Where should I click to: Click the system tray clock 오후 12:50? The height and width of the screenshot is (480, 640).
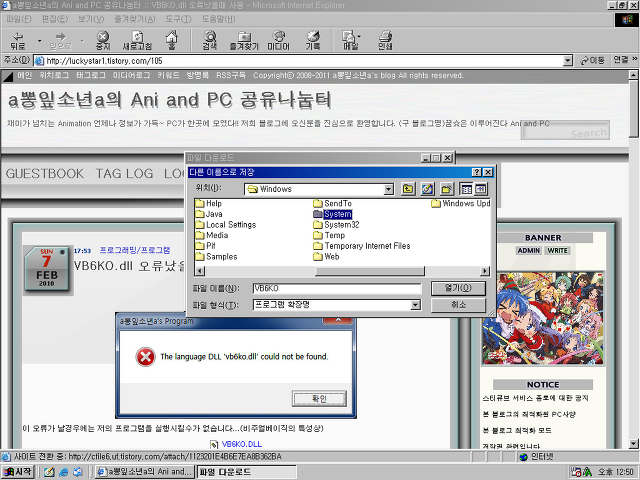pos(616,472)
